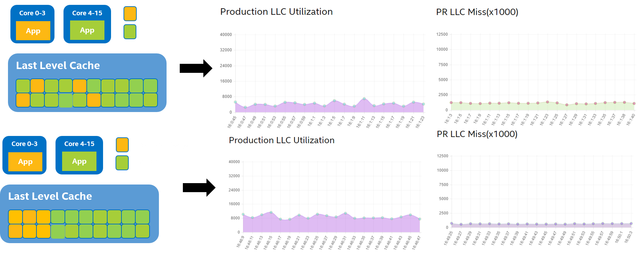The width and height of the screenshot is (644, 257).
Task: Select the orange Bzip2>=6ways legend square
Action: [x=122, y=145]
